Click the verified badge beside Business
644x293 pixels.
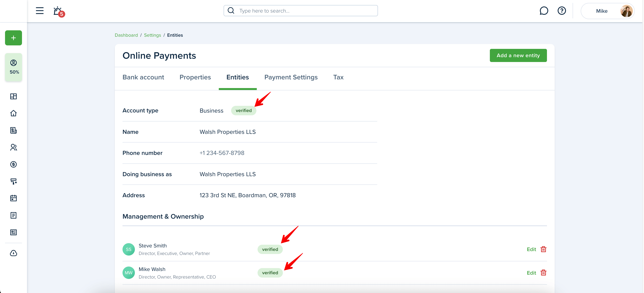[x=243, y=111]
